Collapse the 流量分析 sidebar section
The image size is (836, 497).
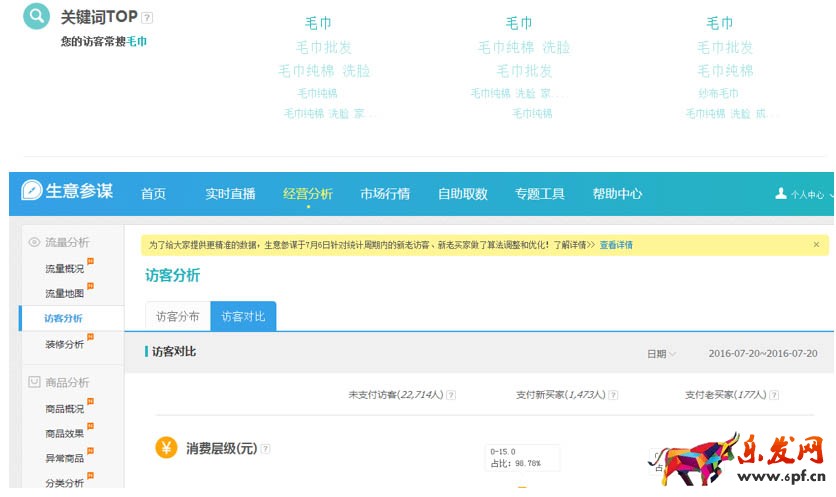coord(59,242)
